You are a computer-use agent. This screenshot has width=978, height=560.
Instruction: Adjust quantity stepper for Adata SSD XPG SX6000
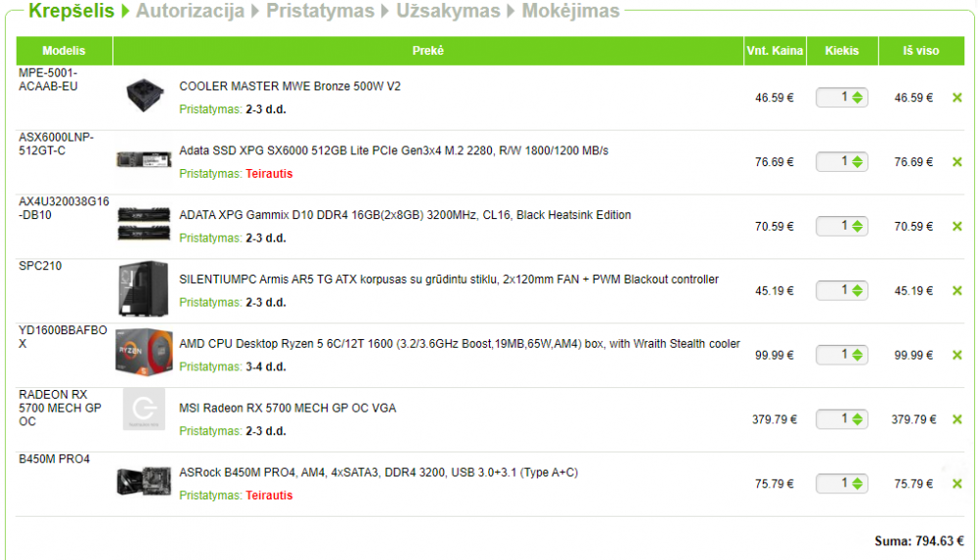(x=858, y=161)
